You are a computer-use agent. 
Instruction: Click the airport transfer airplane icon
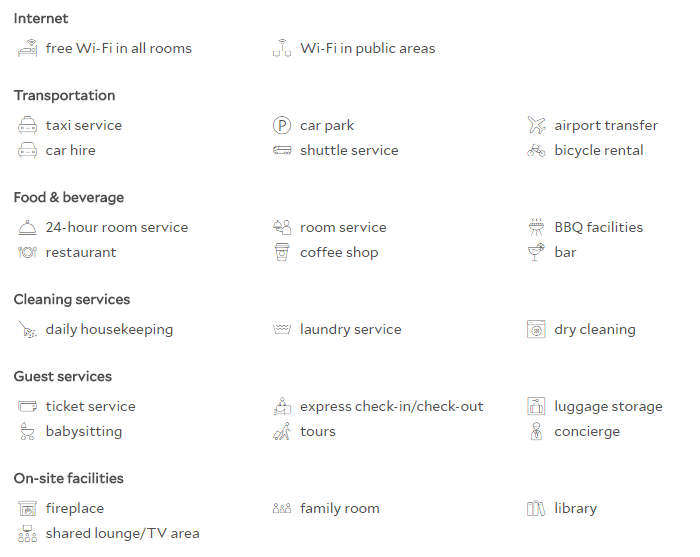click(536, 125)
